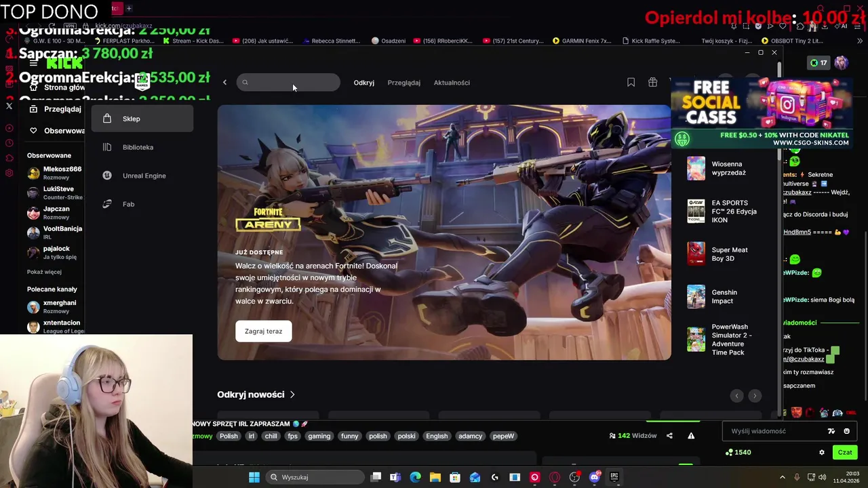Open a new browser tab with plus button
The height and width of the screenshot is (488, 868).
coord(129,9)
